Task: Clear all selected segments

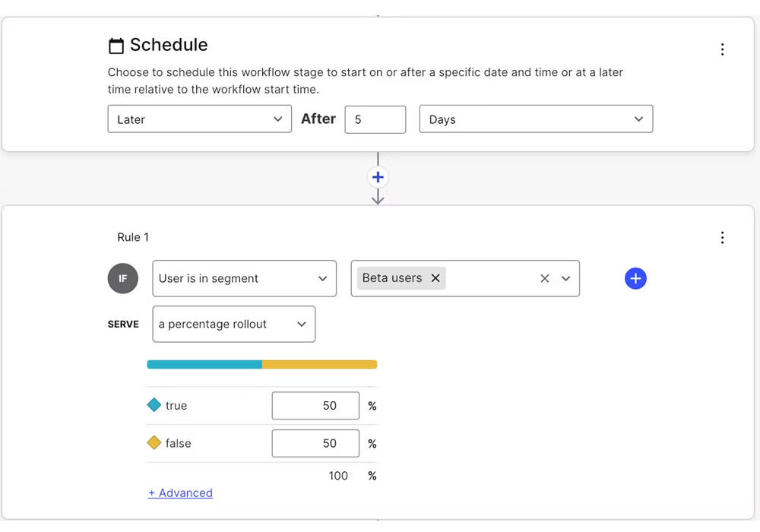Action: pos(544,279)
